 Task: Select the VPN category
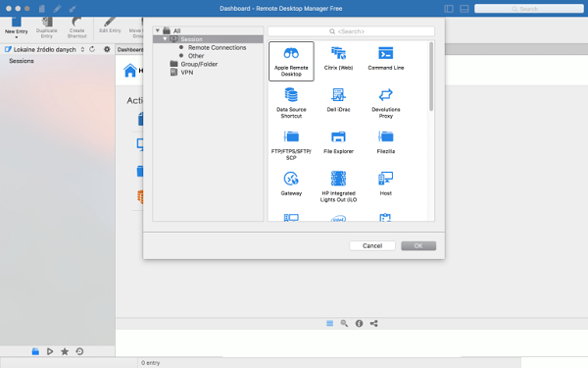187,72
